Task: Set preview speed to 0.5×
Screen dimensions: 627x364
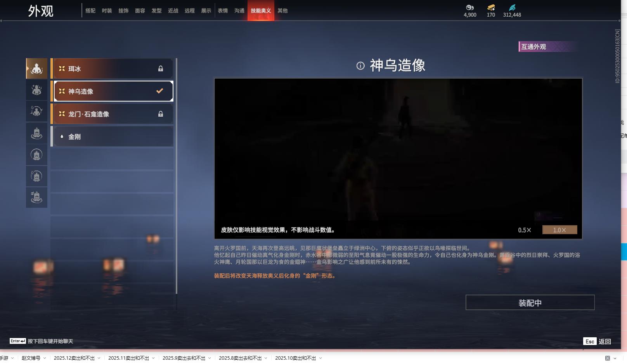Action: [525, 230]
